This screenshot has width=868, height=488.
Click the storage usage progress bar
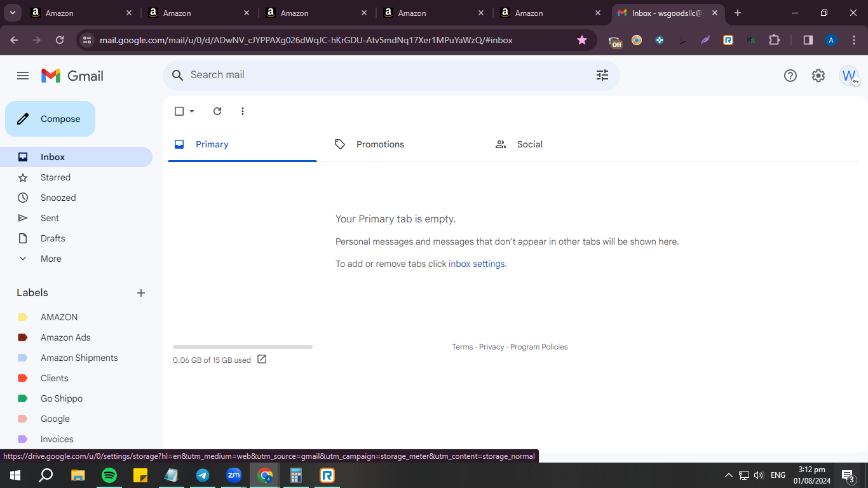tap(243, 347)
